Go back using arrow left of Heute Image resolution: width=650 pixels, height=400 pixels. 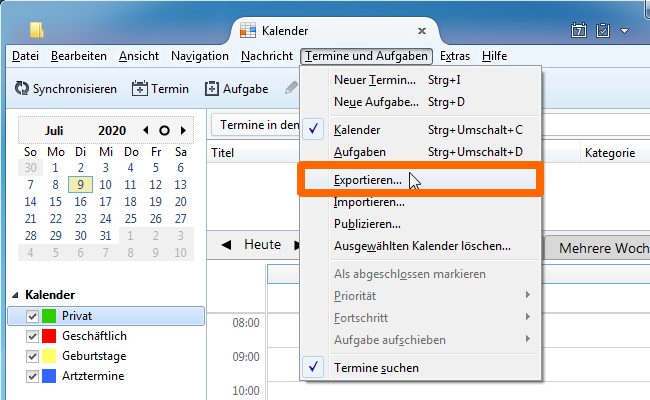click(226, 245)
